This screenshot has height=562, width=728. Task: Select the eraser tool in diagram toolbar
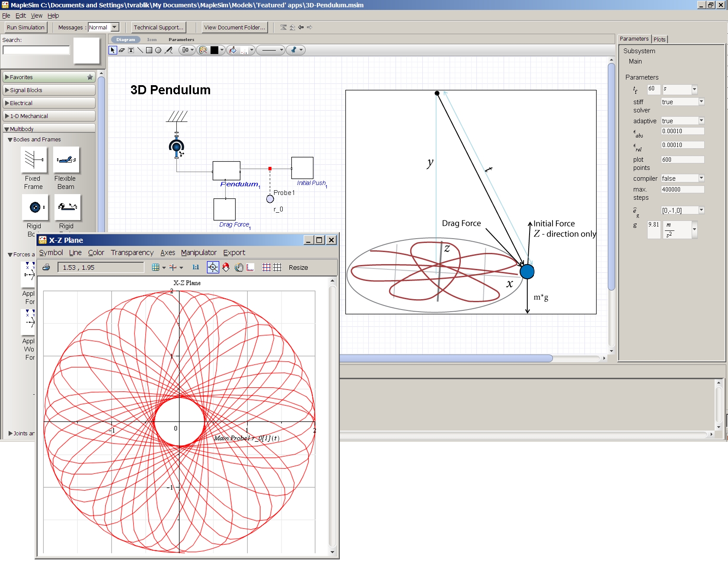pos(122,50)
